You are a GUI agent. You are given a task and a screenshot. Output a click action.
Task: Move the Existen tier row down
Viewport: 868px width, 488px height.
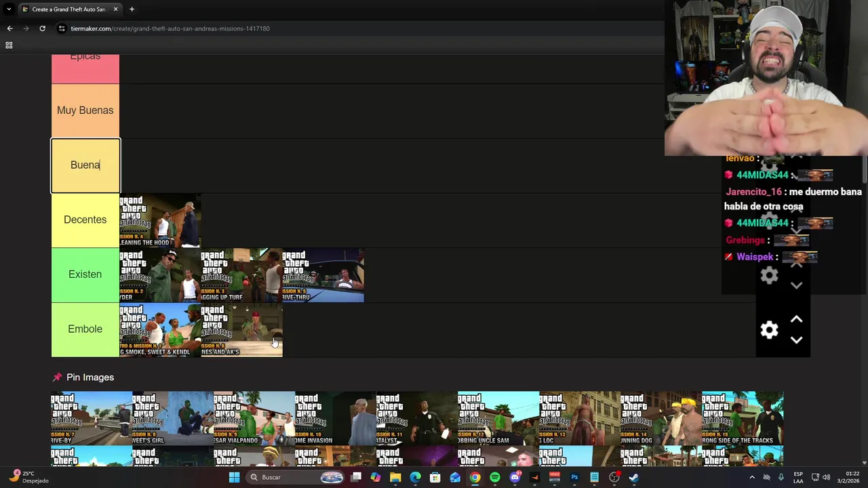796,285
